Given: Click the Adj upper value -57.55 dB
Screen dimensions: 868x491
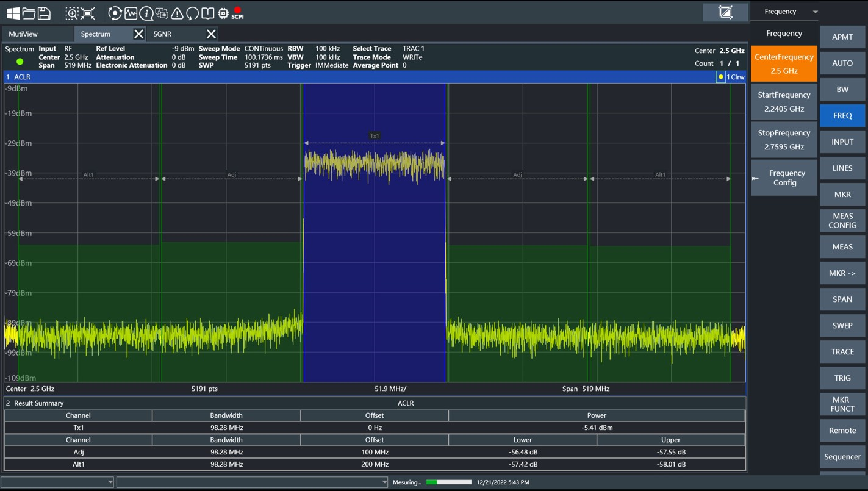Looking at the screenshot, I should pos(670,452).
